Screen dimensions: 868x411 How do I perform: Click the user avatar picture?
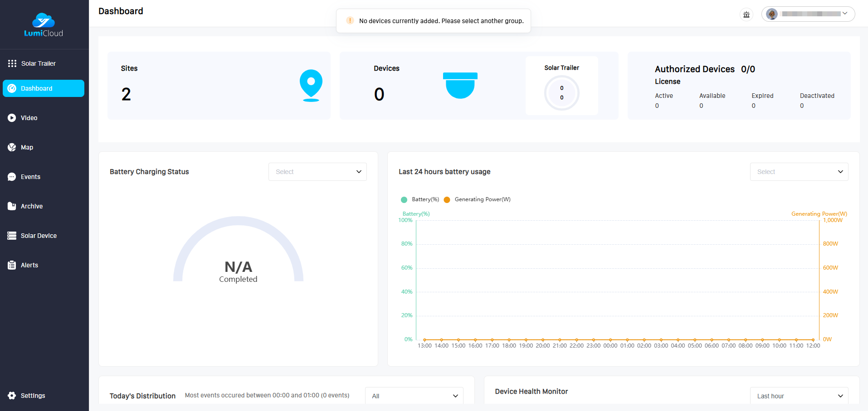[772, 14]
